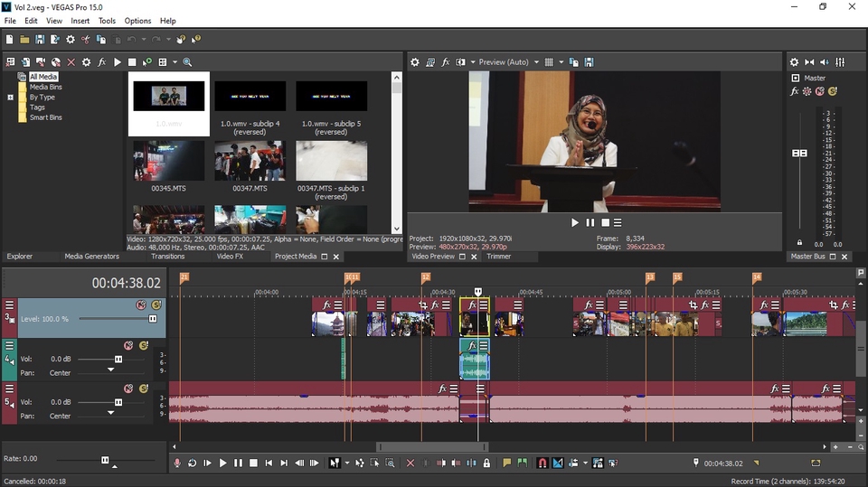Select the 00345.MTS media thumbnail
This screenshot has height=487, width=868.
[169, 161]
